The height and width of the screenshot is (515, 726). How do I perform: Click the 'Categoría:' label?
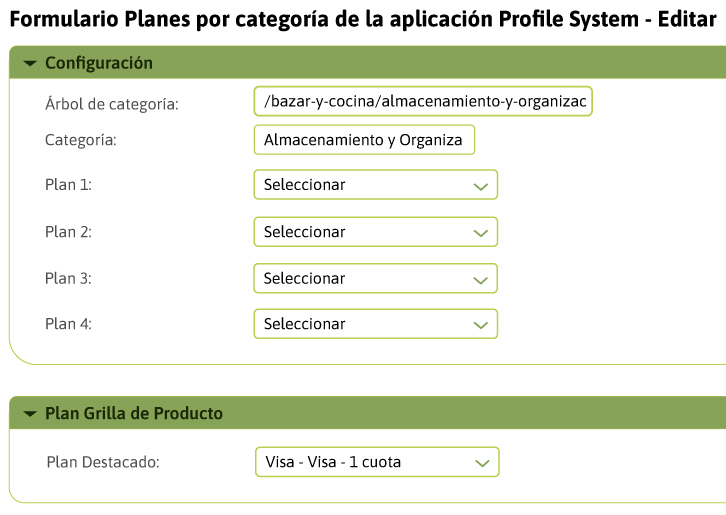[x=81, y=140]
